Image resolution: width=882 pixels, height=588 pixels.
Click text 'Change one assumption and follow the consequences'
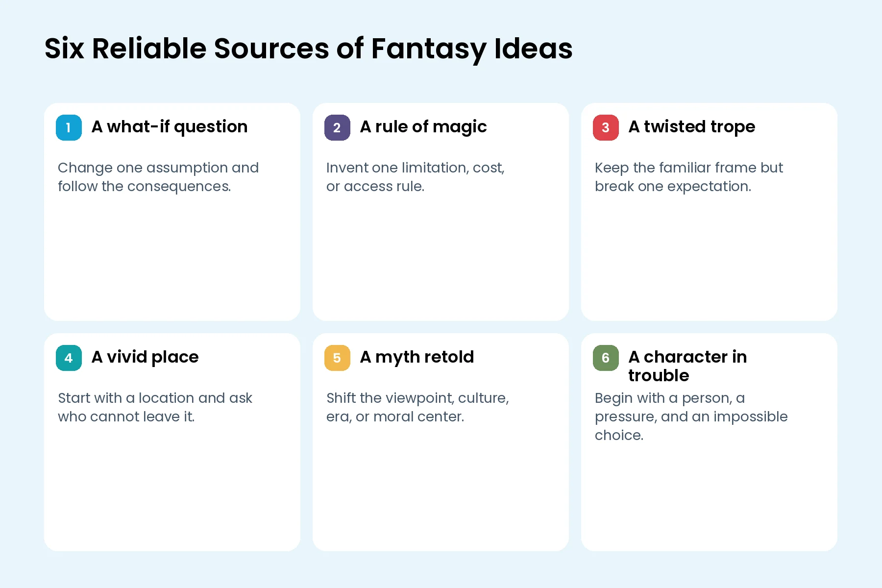158,177
